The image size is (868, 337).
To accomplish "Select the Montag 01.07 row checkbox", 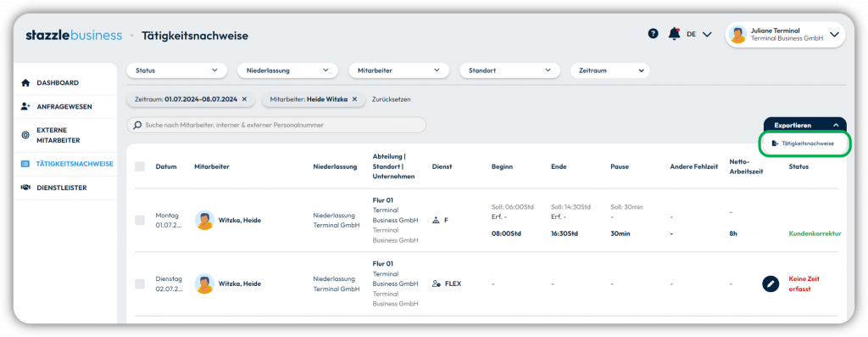I will pos(140,220).
